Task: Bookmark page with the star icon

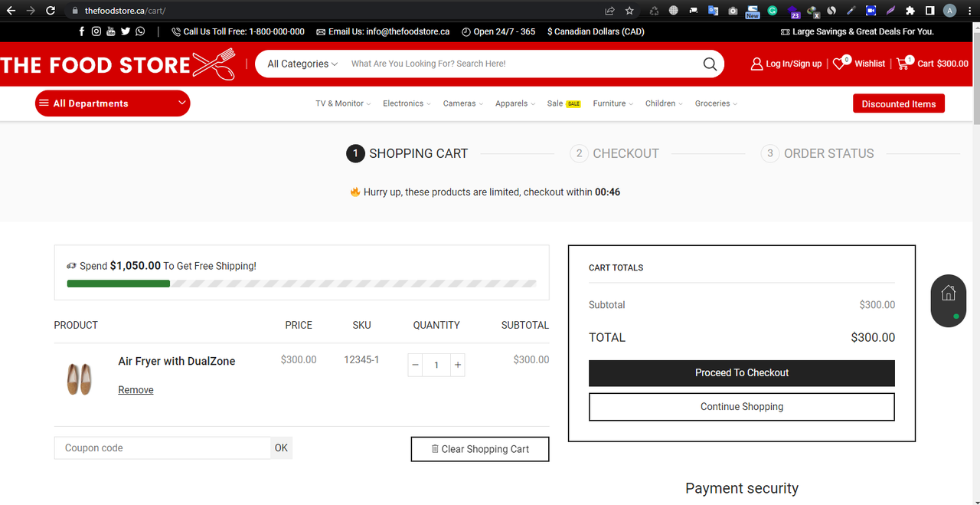Action: pos(629,11)
